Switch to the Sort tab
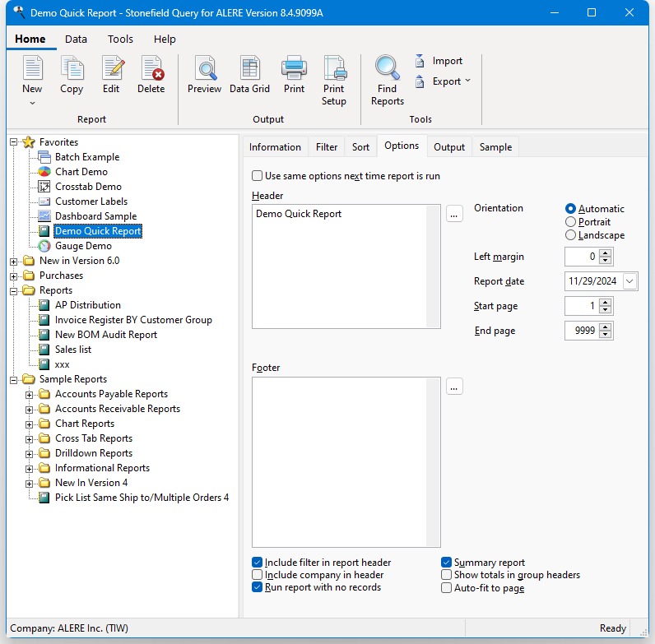The width and height of the screenshot is (655, 644). click(360, 147)
